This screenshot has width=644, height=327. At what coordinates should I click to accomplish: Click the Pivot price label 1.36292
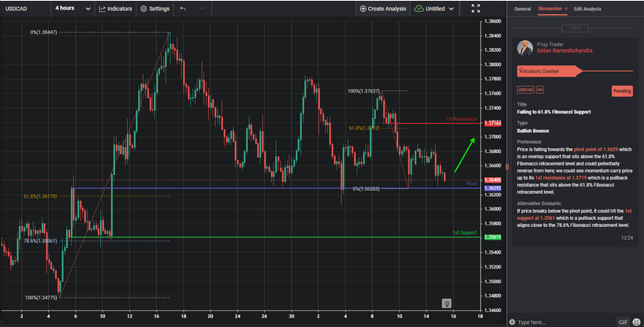(493, 188)
